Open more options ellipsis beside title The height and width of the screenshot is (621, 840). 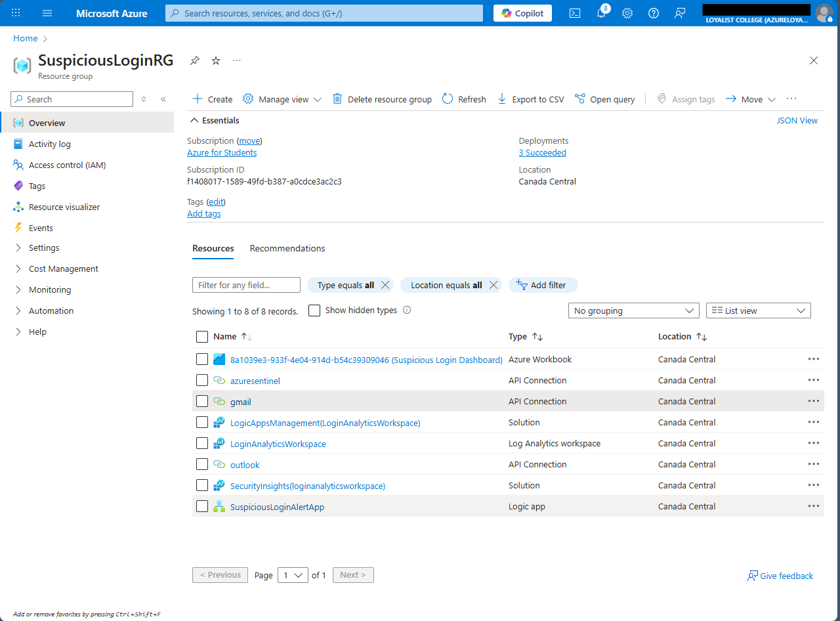(x=237, y=60)
